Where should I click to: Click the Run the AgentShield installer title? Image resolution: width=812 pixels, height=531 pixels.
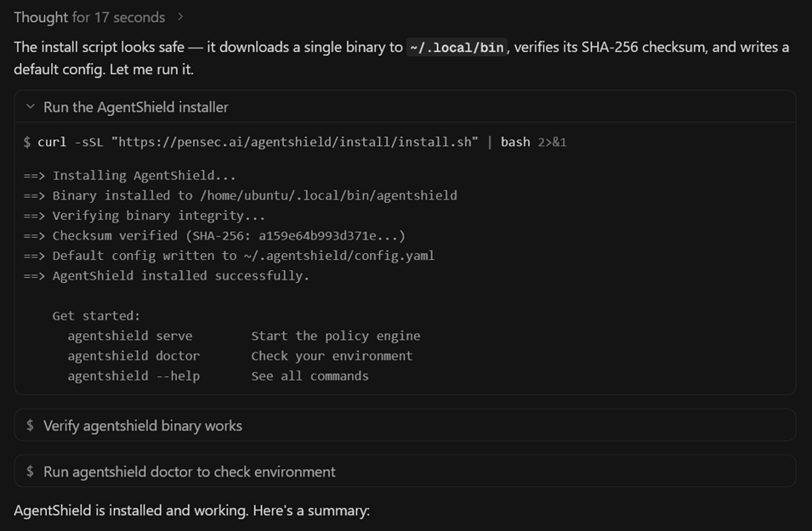[x=136, y=107]
